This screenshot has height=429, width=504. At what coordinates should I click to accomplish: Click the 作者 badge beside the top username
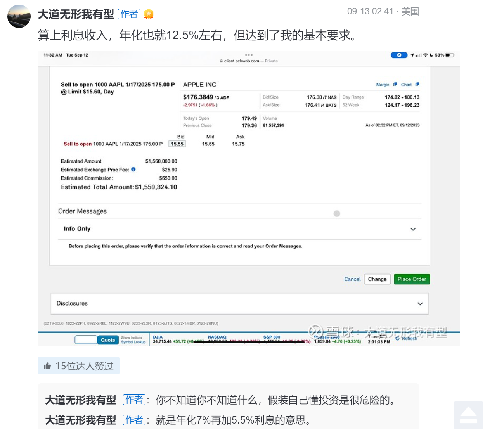pos(129,14)
